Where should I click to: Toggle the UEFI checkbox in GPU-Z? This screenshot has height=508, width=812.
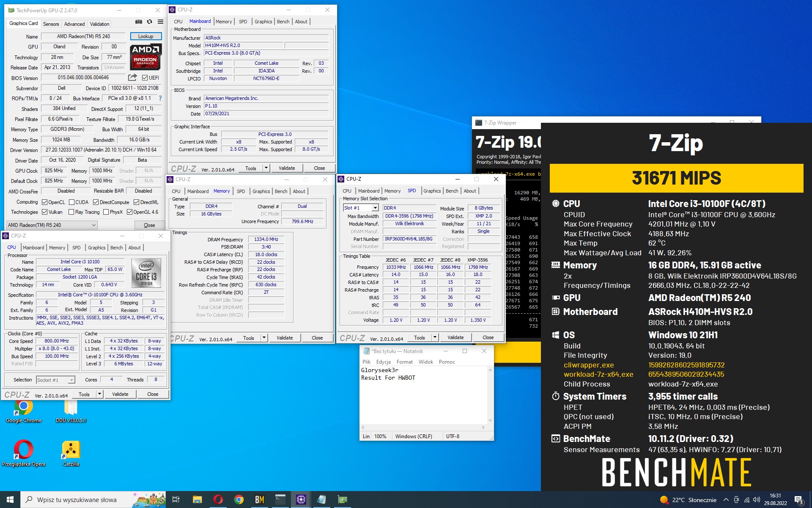(145, 78)
